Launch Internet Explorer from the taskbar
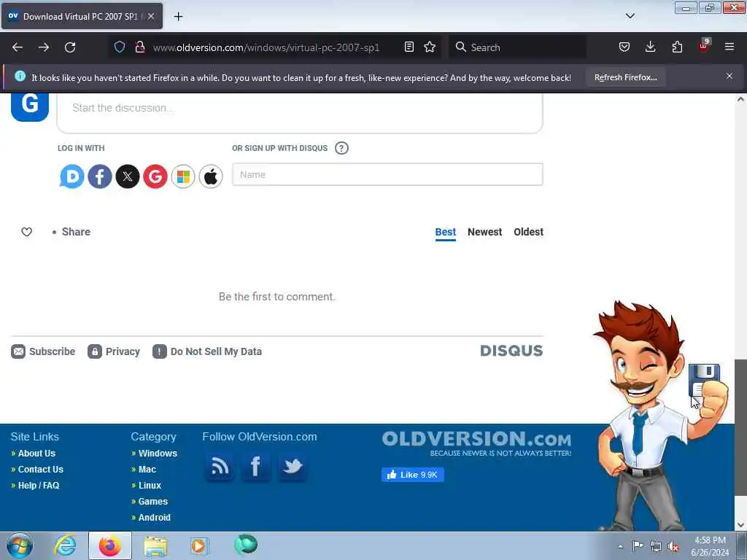The width and height of the screenshot is (747, 560). coord(65,545)
